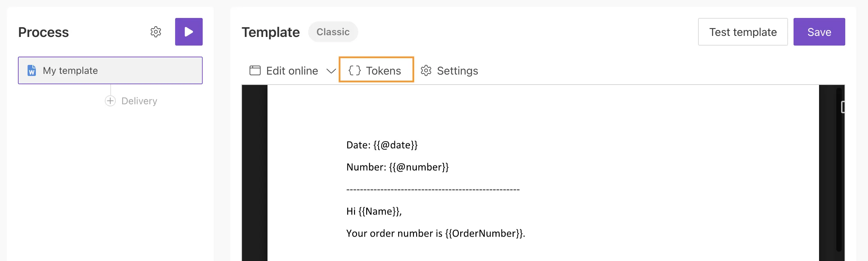
Task: Run the process with the play button
Action: coord(188,32)
